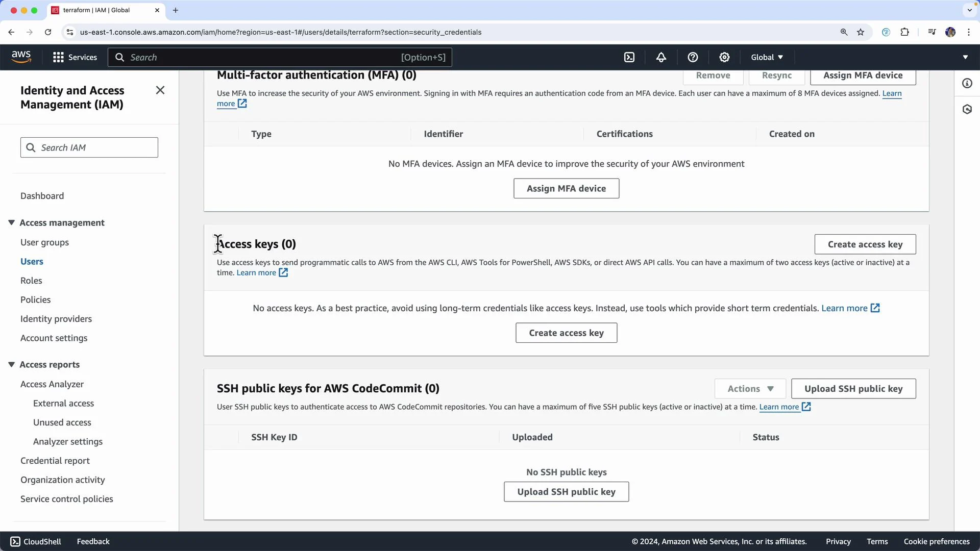Screen dimensions: 980x551
Task: Open Unused access under Access Analyzer
Action: pyautogui.click(x=62, y=422)
